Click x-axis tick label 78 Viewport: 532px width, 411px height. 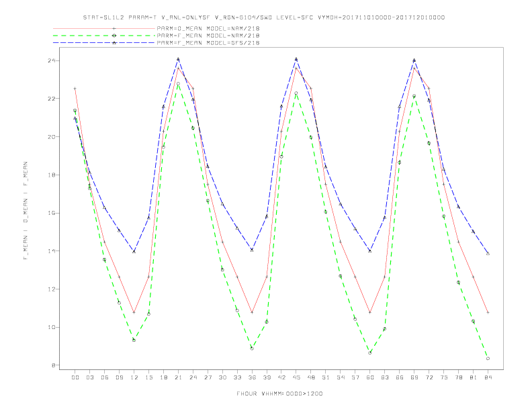459,377
